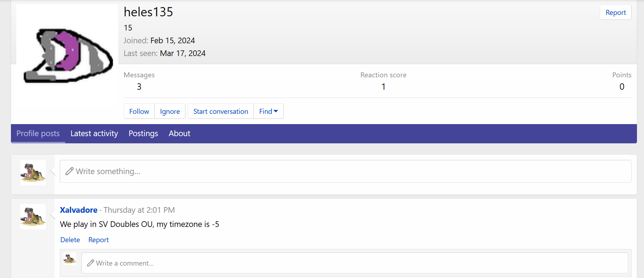Screen dimensions: 644x278
Task: Click the pencil icon in Write something field
Action: (70, 171)
